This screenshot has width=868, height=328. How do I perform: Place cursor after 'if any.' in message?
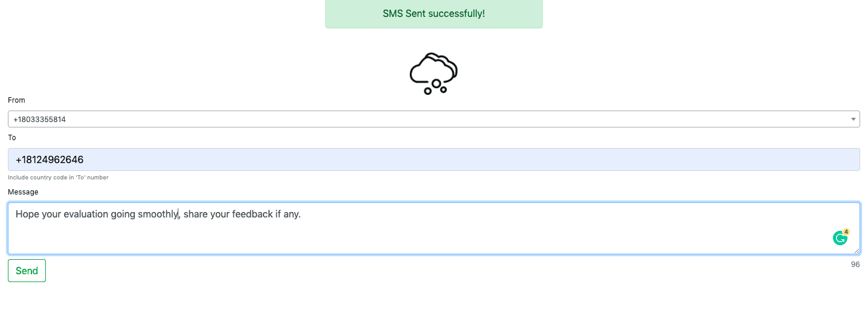click(x=301, y=214)
